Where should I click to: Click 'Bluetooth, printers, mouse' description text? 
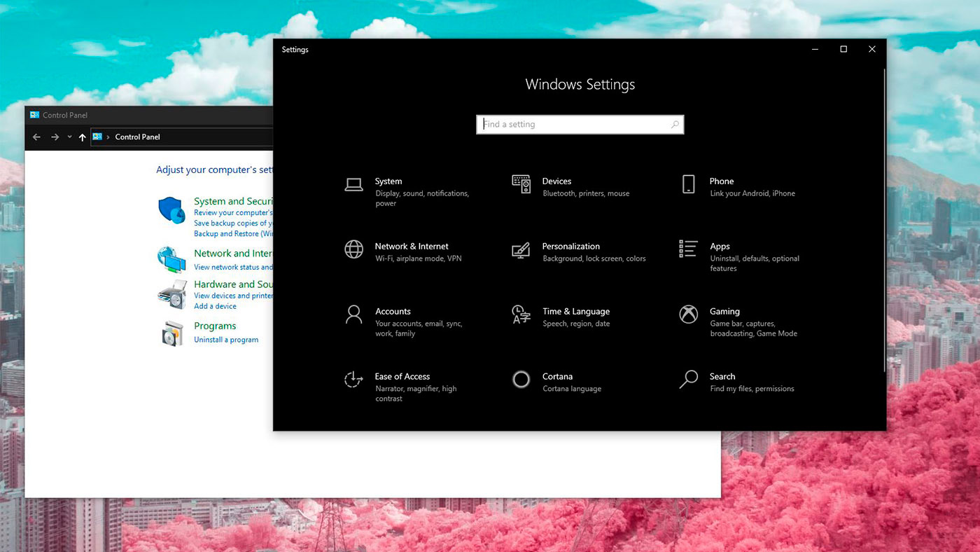pyautogui.click(x=586, y=193)
